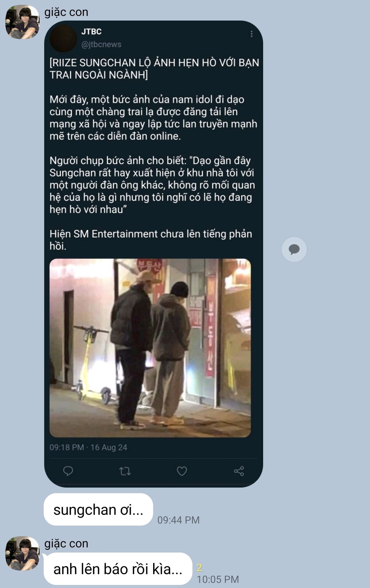Viewport: 370px width, 588px height.
Task: Click the retweet icon under the tweet
Action: (x=125, y=471)
